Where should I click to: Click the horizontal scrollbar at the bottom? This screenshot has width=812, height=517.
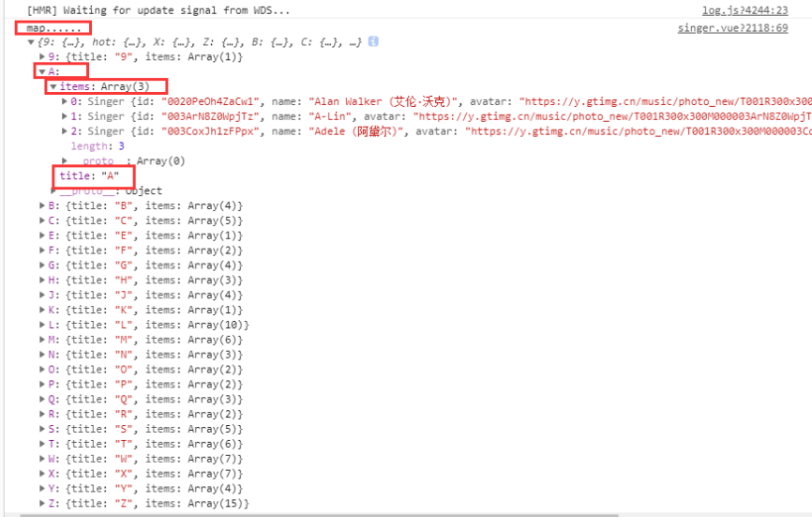(x=319, y=515)
